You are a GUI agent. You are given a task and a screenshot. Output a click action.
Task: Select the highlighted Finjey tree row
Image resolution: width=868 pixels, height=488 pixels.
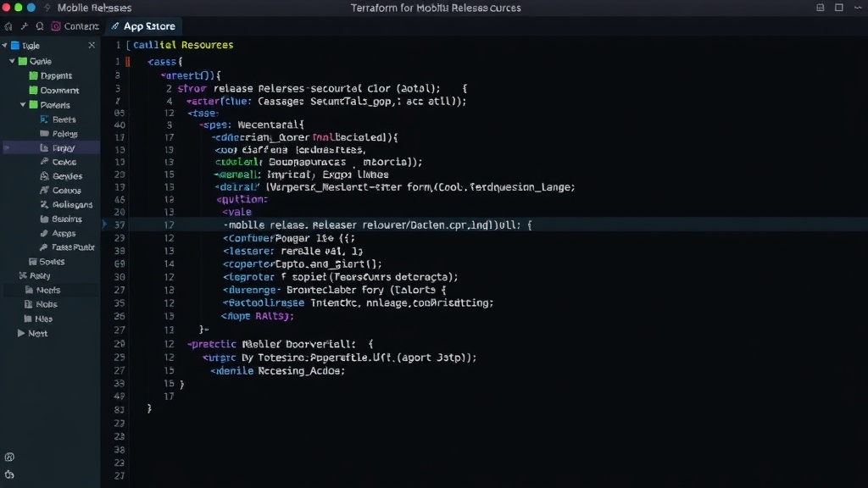click(50, 147)
